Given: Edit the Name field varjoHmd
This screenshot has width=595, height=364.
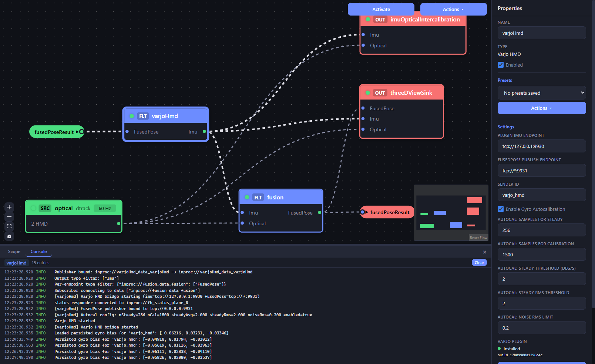Looking at the screenshot, I should click(542, 33).
